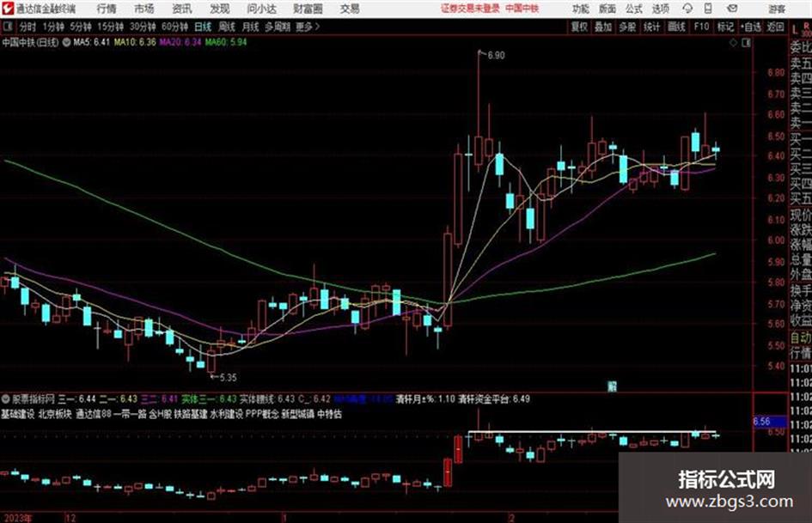
Task: Switch to the 1分钟 period tab
Action: (x=53, y=27)
